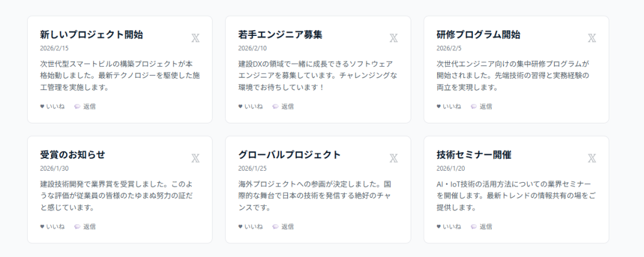644x257 pixels.
Task: Reply to the 新しいプロジェクト開始 post
Action: [85, 106]
